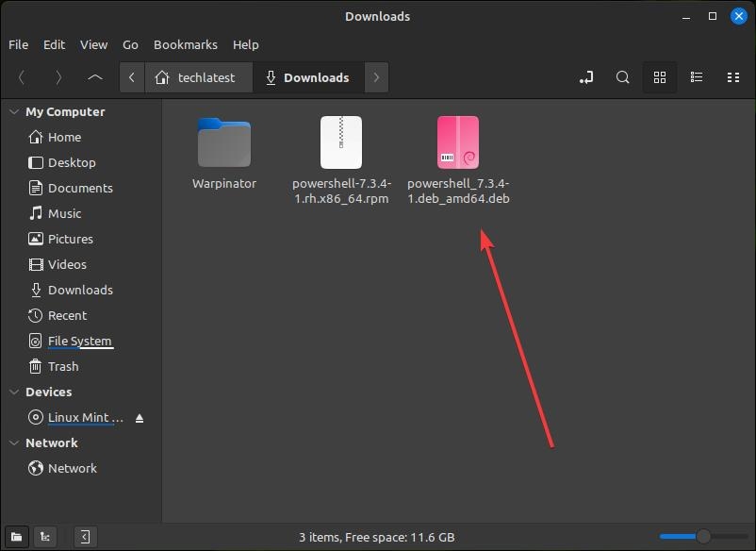
Task: Switch to compact view
Action: (x=732, y=77)
